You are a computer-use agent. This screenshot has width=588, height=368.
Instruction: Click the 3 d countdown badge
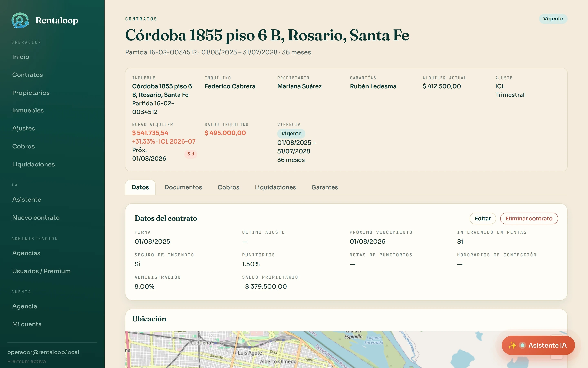pos(190,154)
